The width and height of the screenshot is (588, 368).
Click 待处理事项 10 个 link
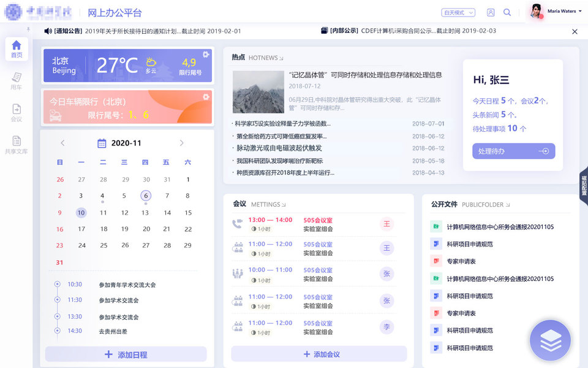pos(500,128)
